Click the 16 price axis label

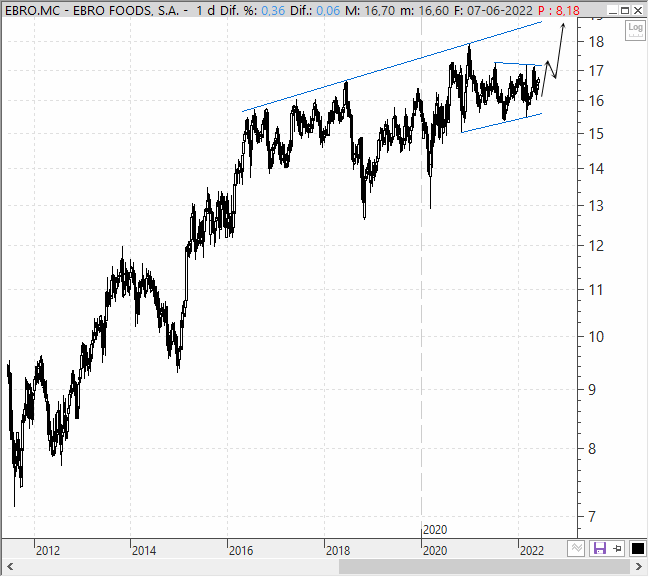pos(596,101)
